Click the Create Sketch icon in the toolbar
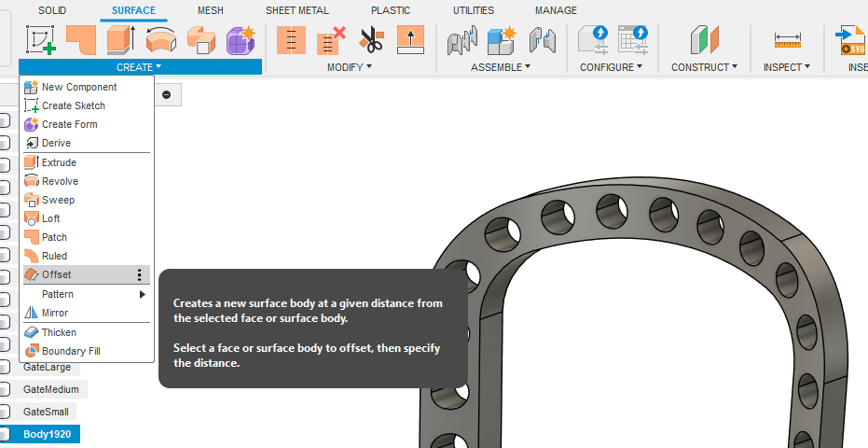 point(40,39)
